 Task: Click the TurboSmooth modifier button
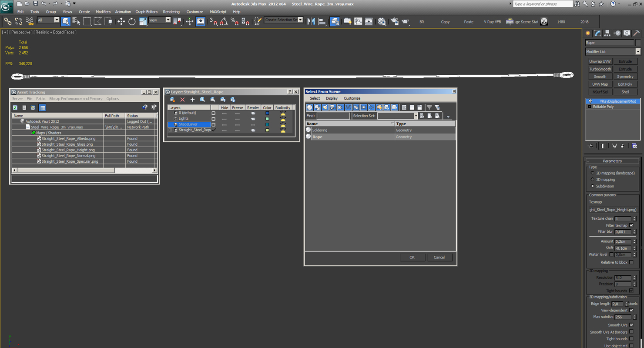[x=600, y=69]
